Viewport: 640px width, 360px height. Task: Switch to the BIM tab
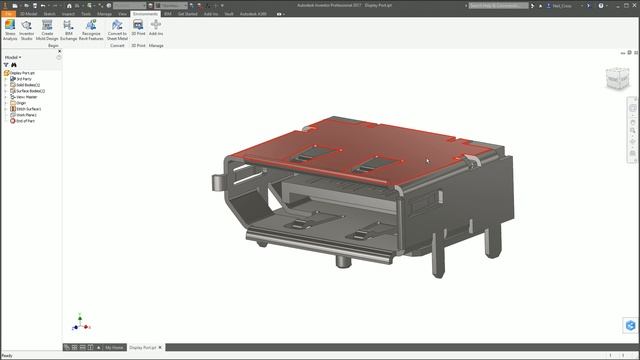click(168, 14)
